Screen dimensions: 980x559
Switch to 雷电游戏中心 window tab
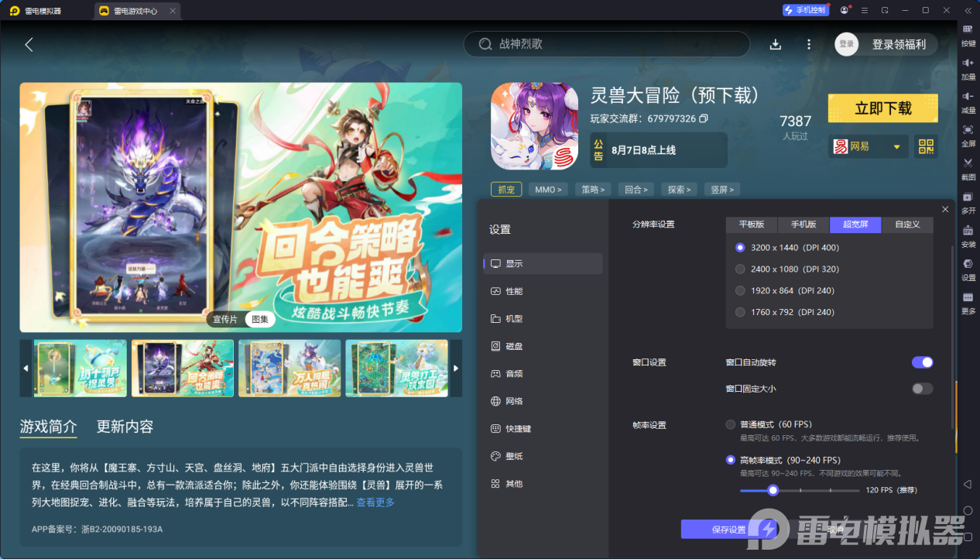click(x=136, y=11)
